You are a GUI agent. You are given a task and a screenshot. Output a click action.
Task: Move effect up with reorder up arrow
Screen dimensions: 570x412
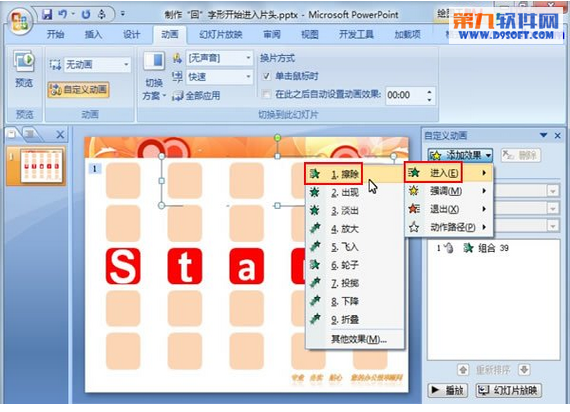tap(463, 370)
